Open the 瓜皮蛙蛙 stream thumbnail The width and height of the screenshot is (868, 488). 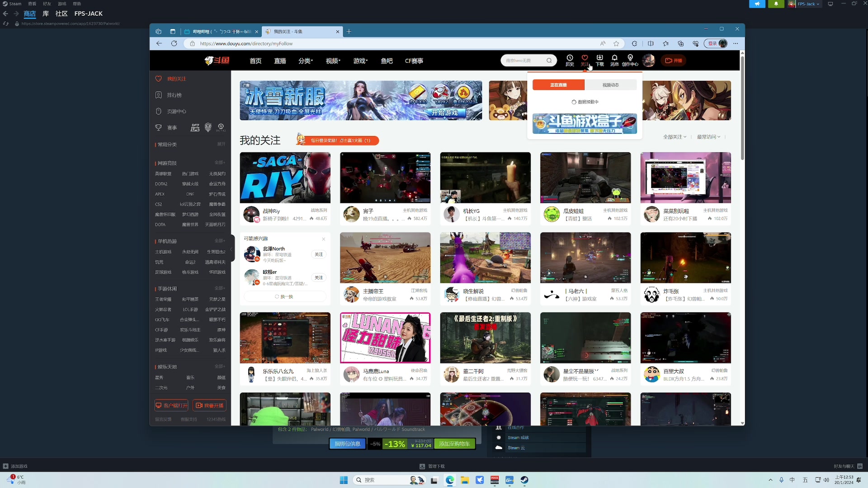click(585, 178)
